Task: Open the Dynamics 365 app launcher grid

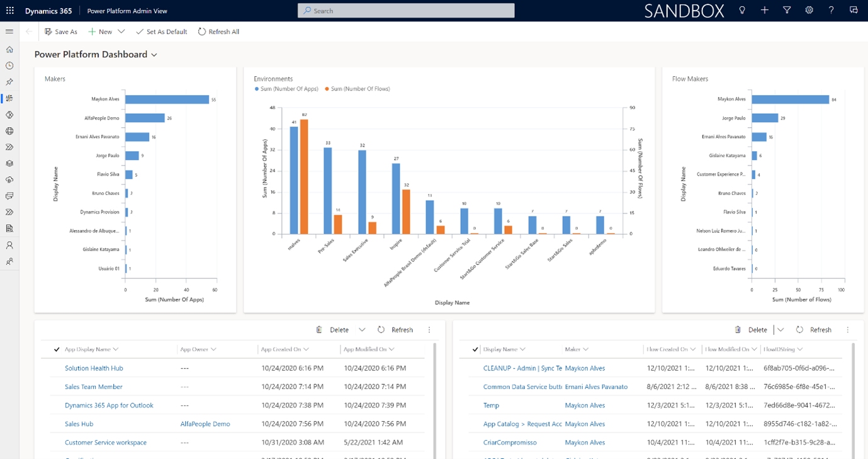Action: click(x=9, y=10)
